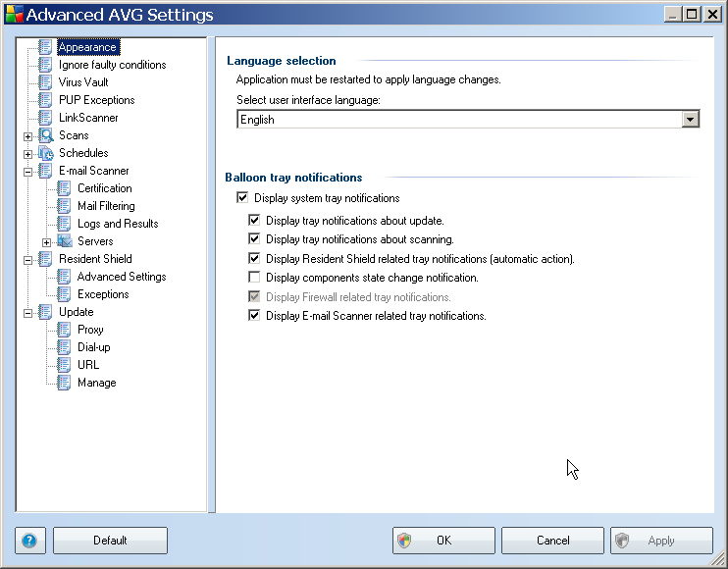The width and height of the screenshot is (728, 569).
Task: Toggle E-mail Scanner related tray notifications
Action: tap(254, 316)
